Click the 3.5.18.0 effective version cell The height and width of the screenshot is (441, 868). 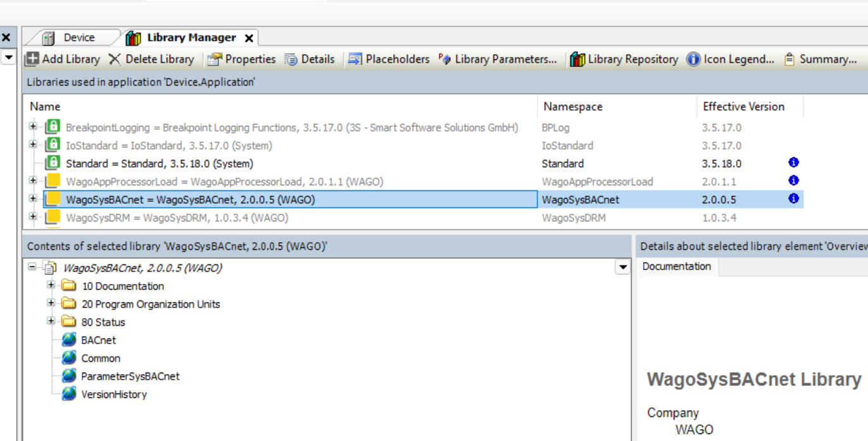coord(721,164)
